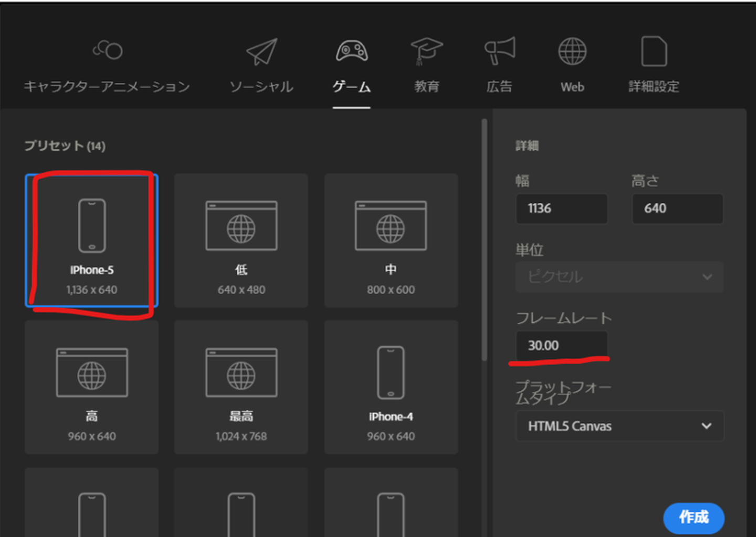The height and width of the screenshot is (537, 756).
Task: Select the ゲーム gamepad icon
Action: point(352,51)
